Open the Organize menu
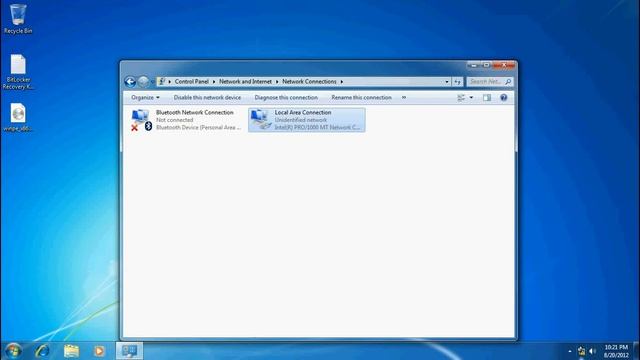The width and height of the screenshot is (640, 360). click(145, 98)
